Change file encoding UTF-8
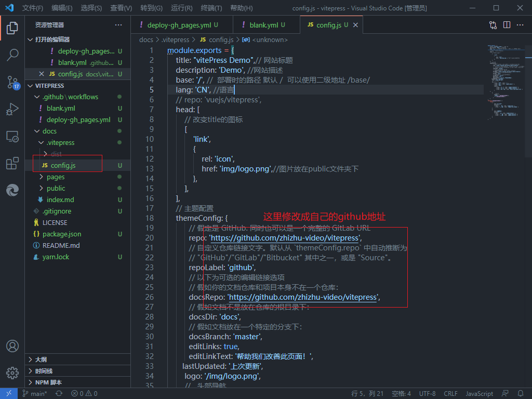The image size is (532, 399). [x=427, y=394]
